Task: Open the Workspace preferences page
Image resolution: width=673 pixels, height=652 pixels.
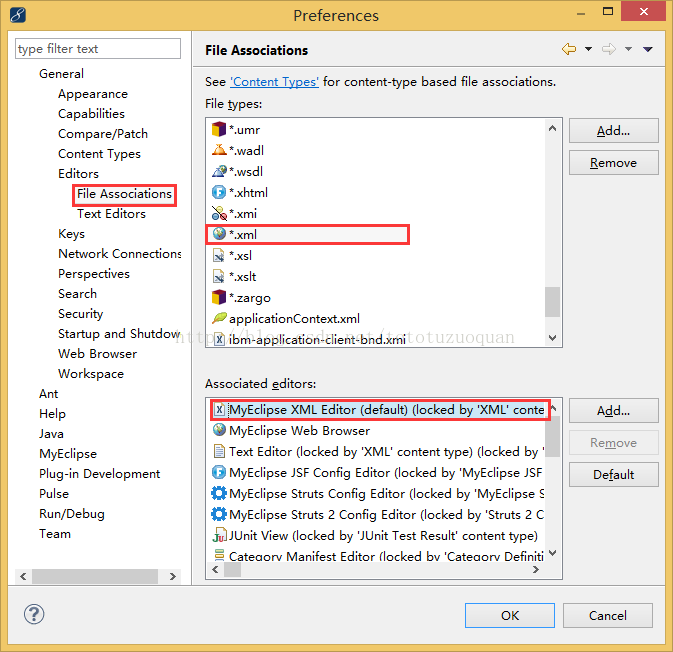Action: click(91, 374)
